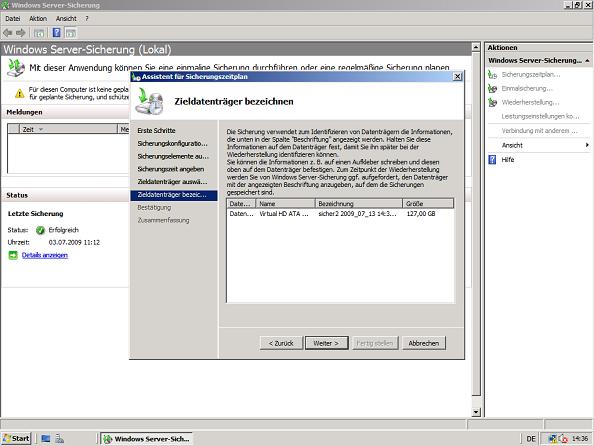Click the desktop quick launch icon in taskbar
The height and width of the screenshot is (446, 594).
point(46,438)
